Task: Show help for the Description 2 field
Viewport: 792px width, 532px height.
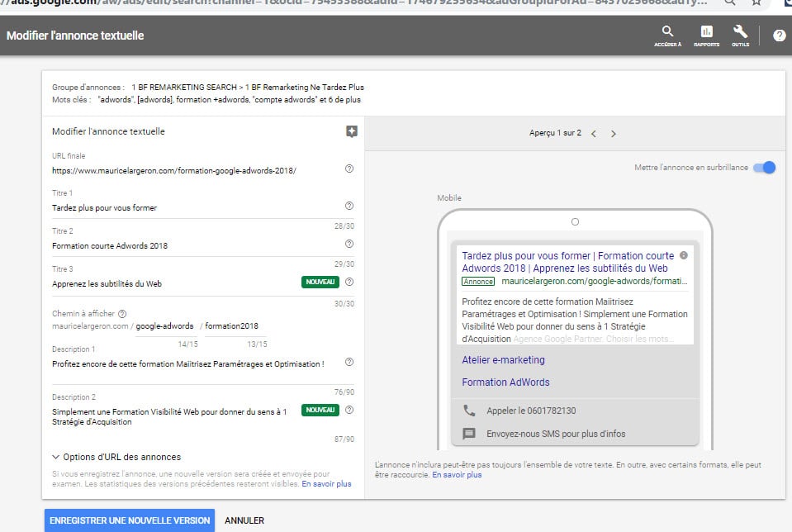Action: tap(349, 410)
